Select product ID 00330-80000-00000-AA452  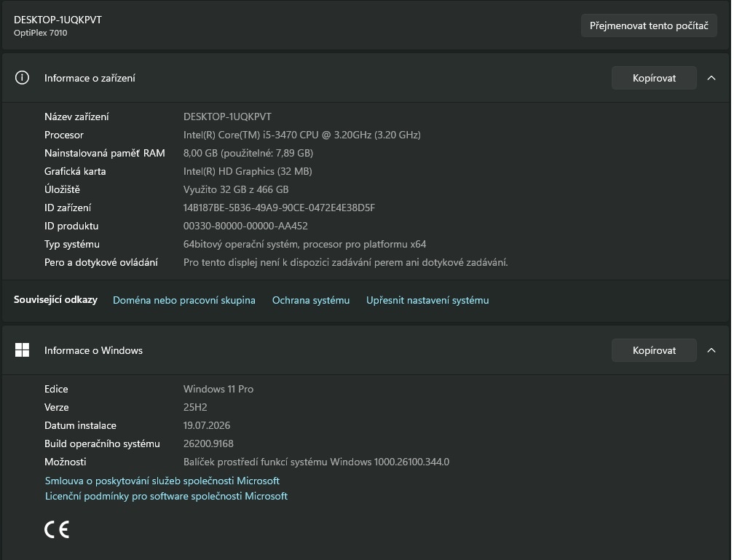coord(245,226)
